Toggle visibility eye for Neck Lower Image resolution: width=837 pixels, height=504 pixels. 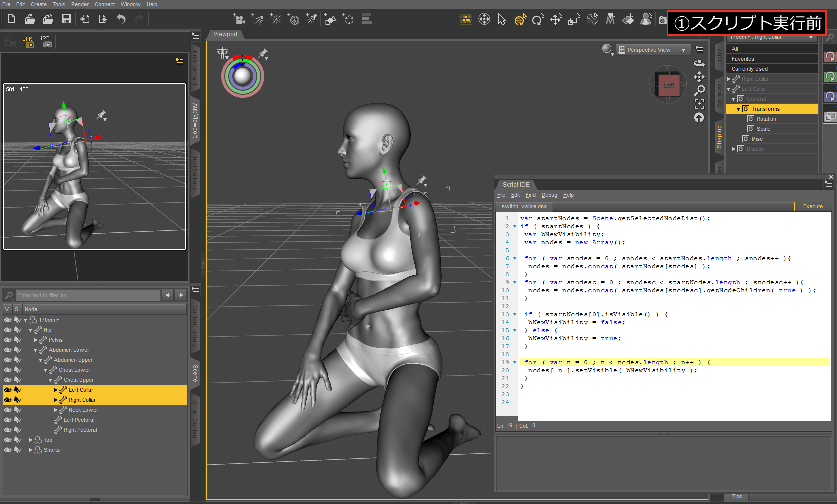tap(8, 410)
